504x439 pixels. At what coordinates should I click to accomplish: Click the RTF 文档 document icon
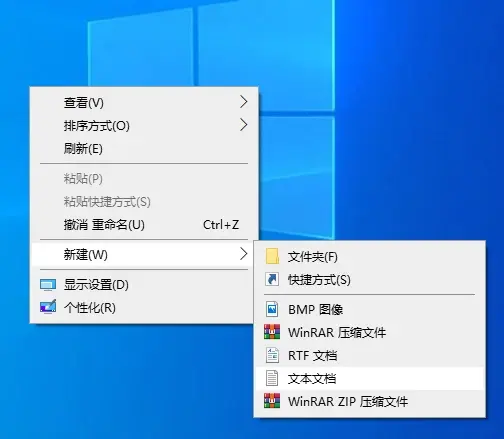point(272,355)
